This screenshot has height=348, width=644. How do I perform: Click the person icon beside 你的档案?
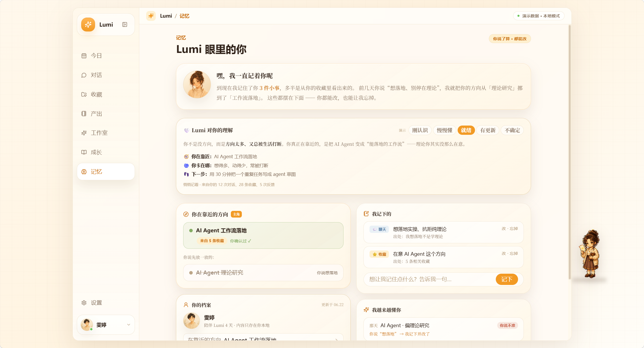pyautogui.click(x=186, y=305)
